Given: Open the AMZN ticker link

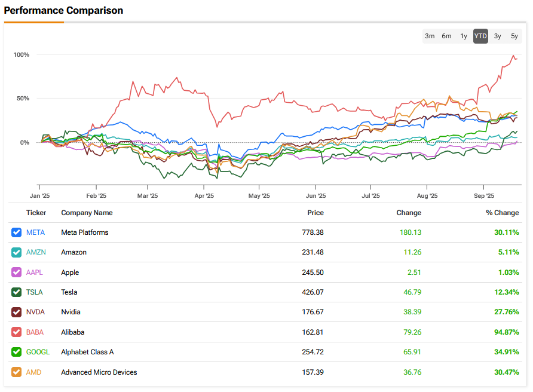Looking at the screenshot, I should [36, 252].
